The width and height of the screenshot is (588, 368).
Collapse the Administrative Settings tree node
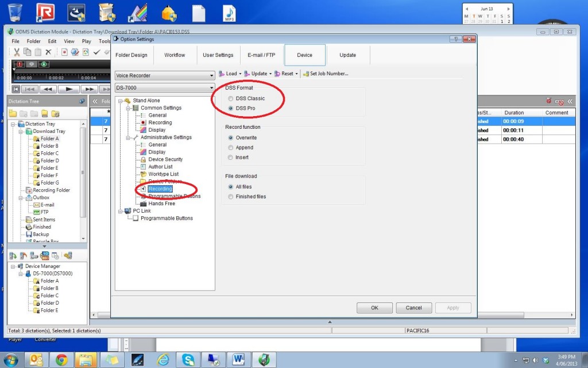(128, 137)
